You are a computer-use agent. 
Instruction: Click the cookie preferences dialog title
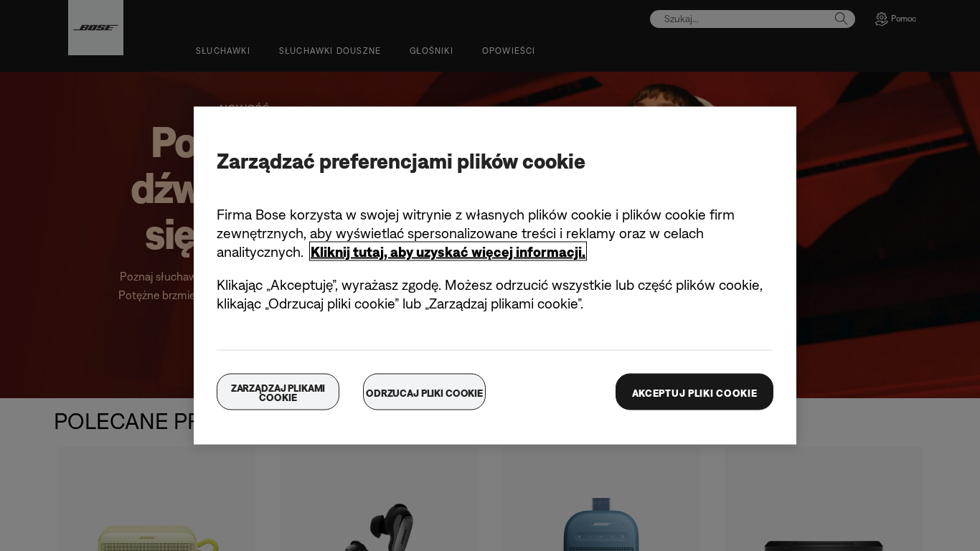coord(401,161)
